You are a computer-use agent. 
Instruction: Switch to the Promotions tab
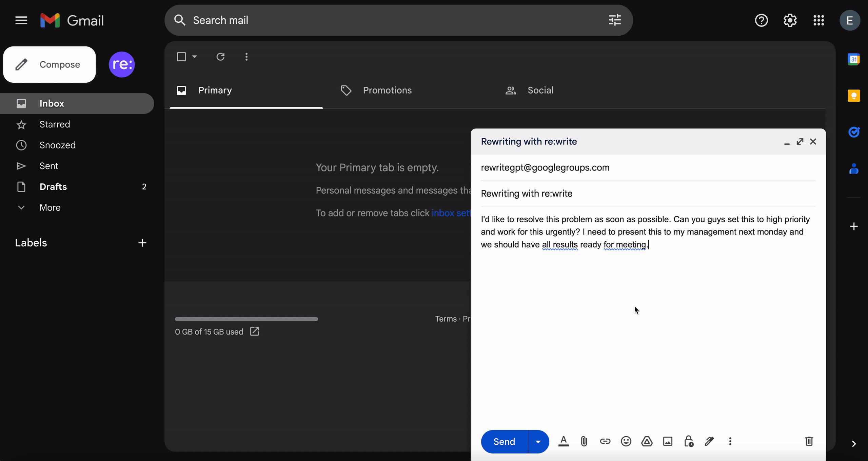[387, 90]
